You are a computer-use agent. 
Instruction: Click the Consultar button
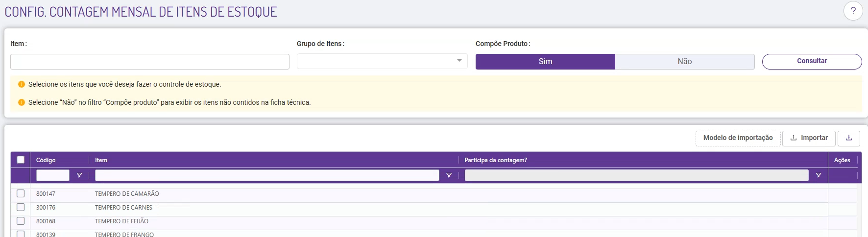click(x=812, y=61)
